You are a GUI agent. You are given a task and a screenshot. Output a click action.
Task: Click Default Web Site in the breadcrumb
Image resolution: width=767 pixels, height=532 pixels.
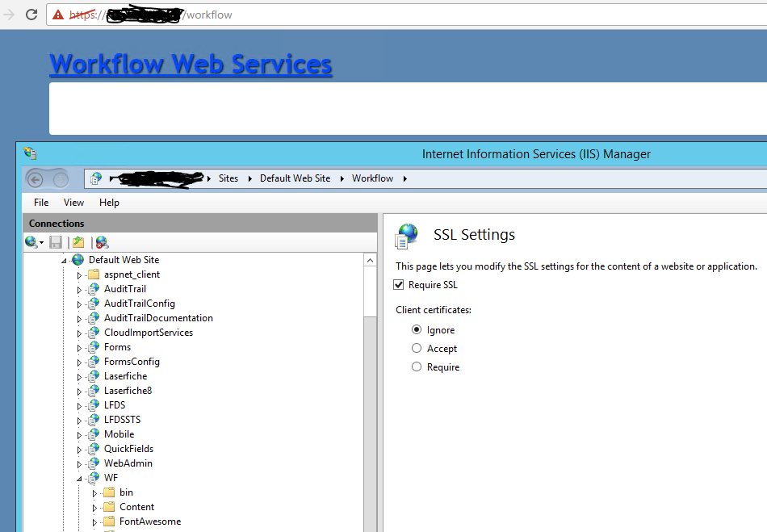295,178
